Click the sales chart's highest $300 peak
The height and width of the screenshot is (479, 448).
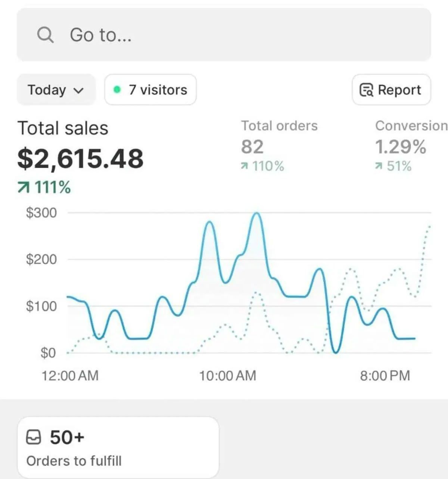tap(257, 214)
